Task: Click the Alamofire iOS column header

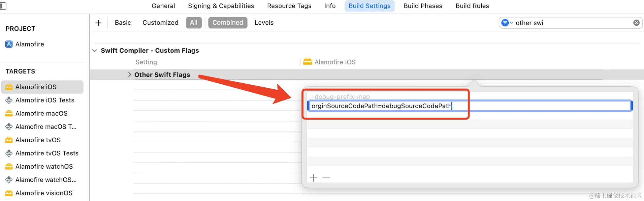Action: pos(335,62)
